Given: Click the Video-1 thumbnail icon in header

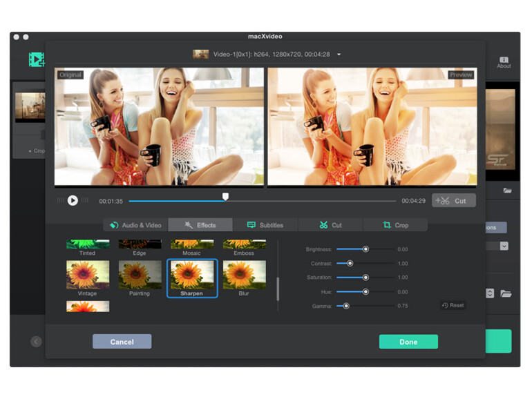Looking at the screenshot, I should point(200,55).
